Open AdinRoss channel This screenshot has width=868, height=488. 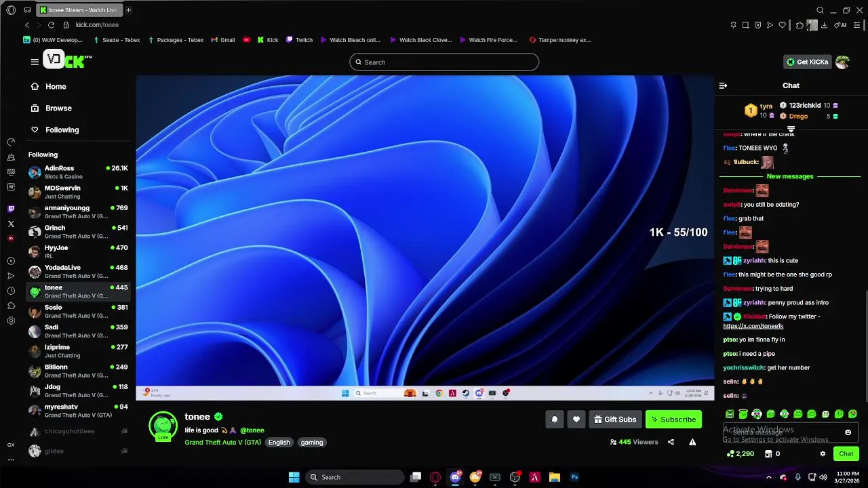(x=78, y=172)
